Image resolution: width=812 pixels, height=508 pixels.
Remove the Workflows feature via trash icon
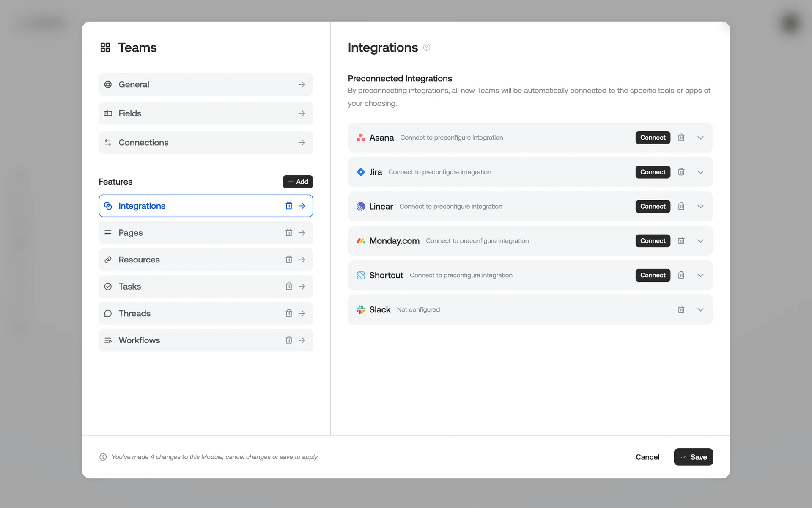(289, 340)
